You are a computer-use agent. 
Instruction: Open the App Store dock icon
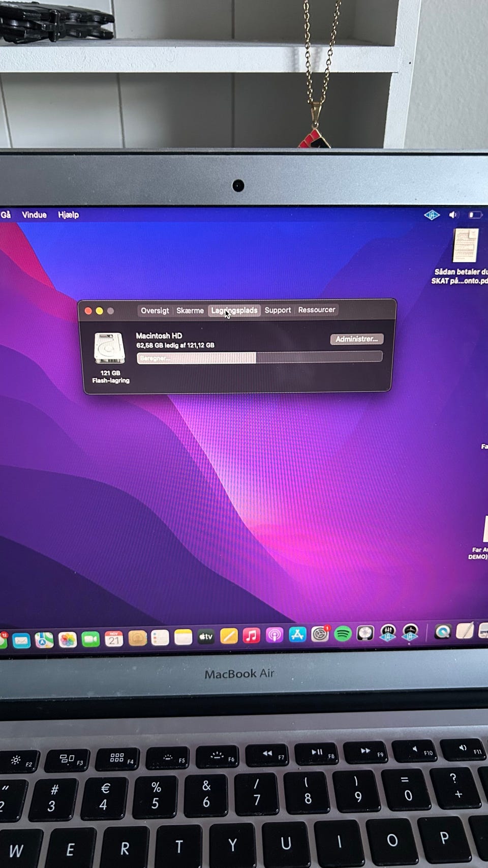tap(297, 635)
